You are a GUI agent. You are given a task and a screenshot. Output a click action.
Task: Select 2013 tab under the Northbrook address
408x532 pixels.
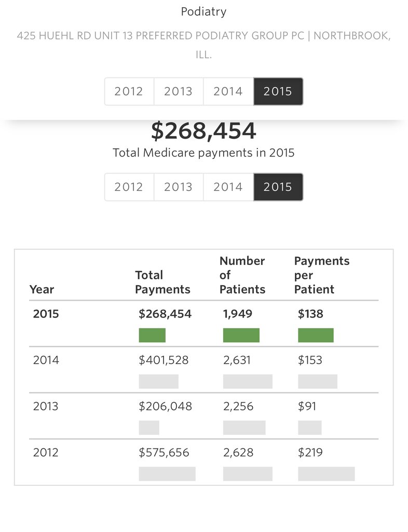click(x=179, y=91)
